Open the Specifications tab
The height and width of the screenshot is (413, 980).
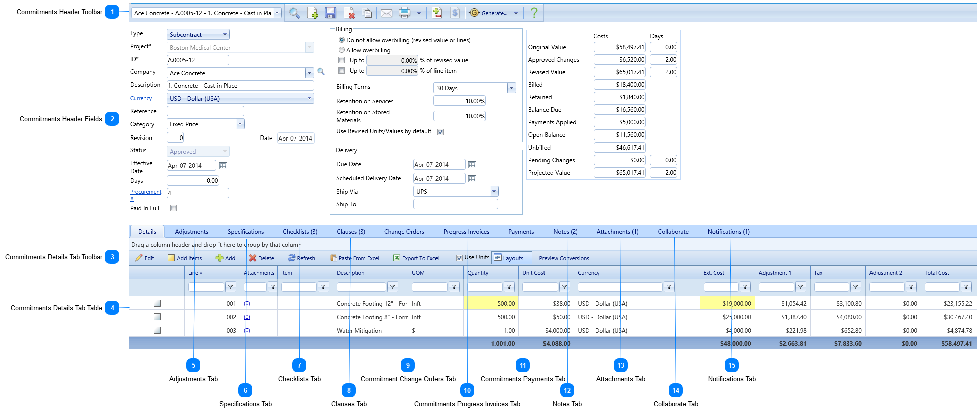(246, 232)
